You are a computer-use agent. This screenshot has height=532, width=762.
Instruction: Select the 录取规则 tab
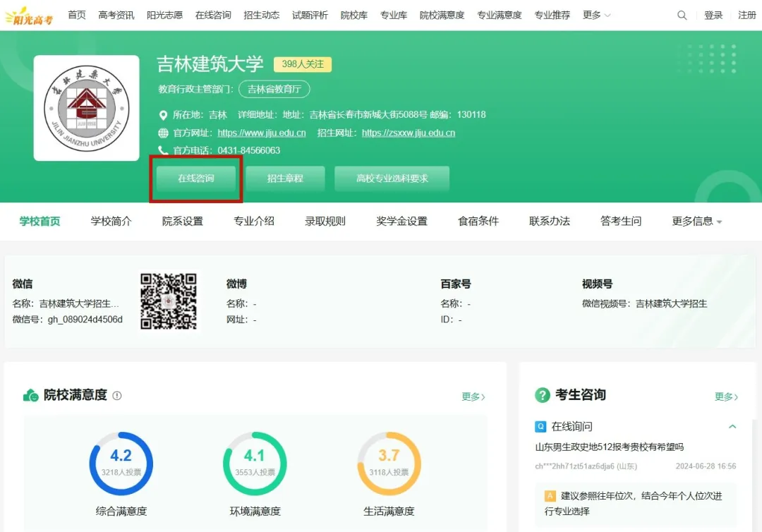325,221
